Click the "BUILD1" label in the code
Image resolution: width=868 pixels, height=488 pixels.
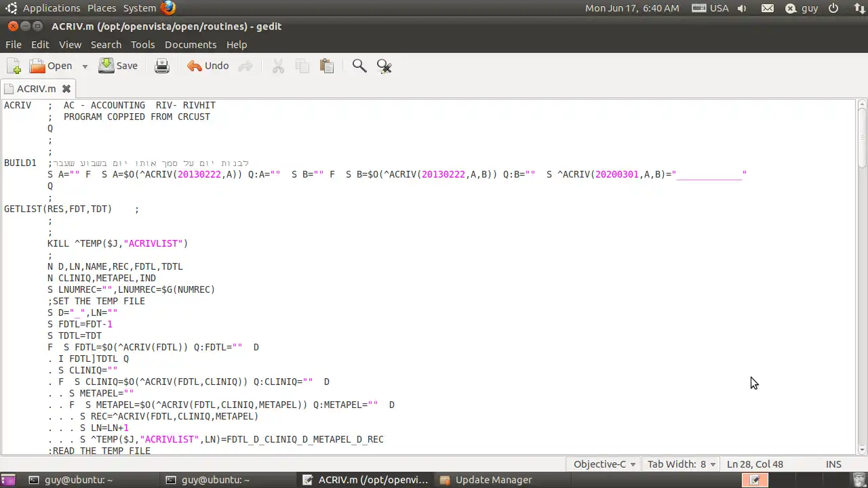click(20, 163)
